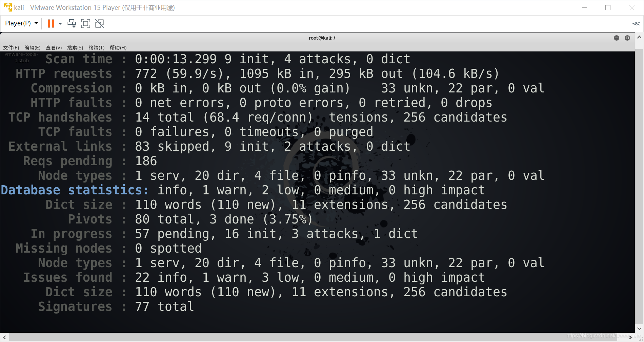Click the kali VMware Workstation title icon
This screenshot has width=644, height=342.
coord(8,7)
